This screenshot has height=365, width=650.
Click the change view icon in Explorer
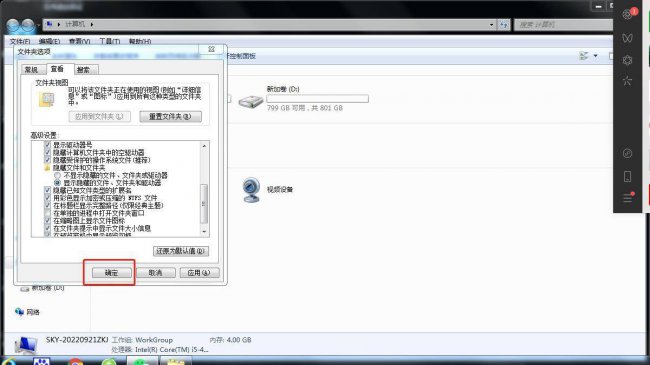pyautogui.click(x=584, y=56)
